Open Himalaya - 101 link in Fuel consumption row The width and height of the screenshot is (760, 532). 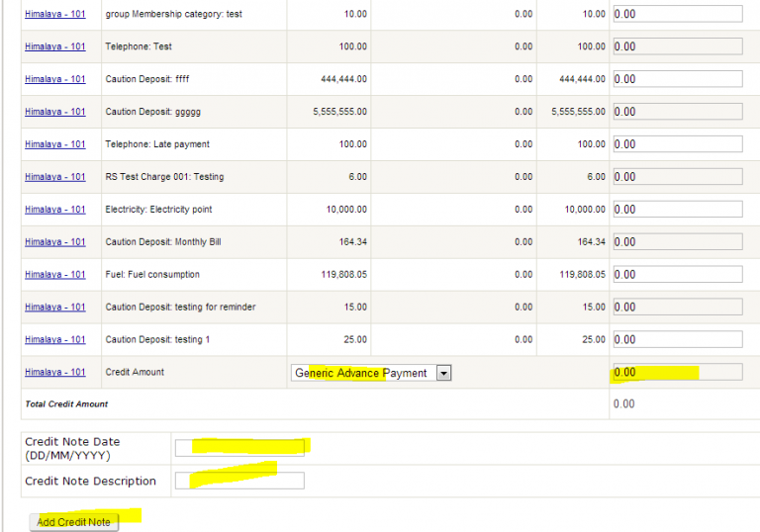55,274
